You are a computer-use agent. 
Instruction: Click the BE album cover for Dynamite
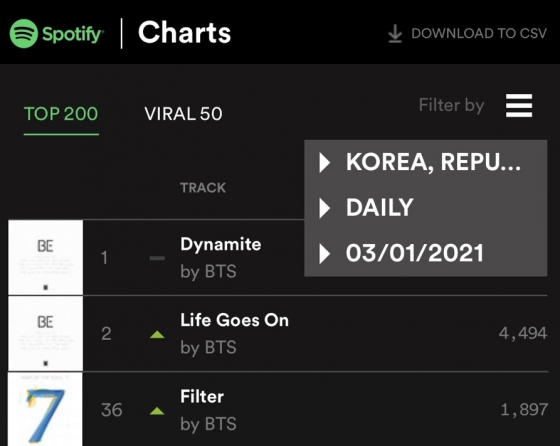pyautogui.click(x=45, y=257)
